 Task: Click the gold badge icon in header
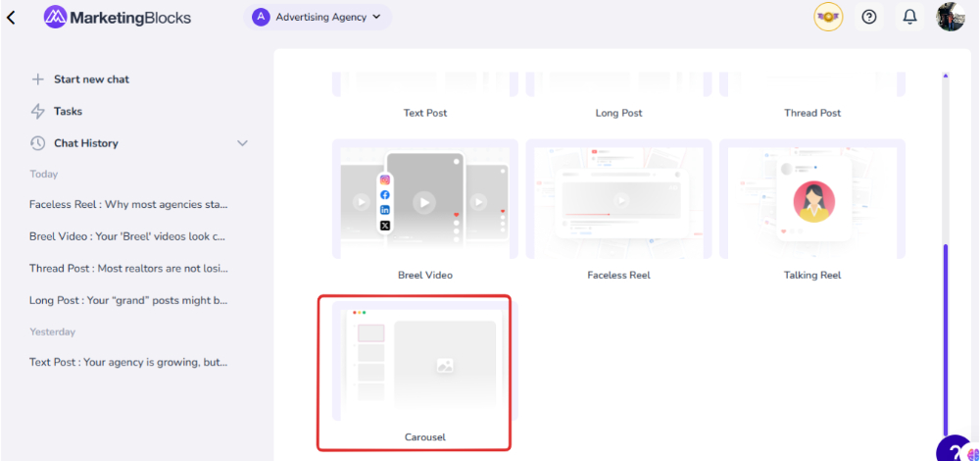pyautogui.click(x=828, y=17)
